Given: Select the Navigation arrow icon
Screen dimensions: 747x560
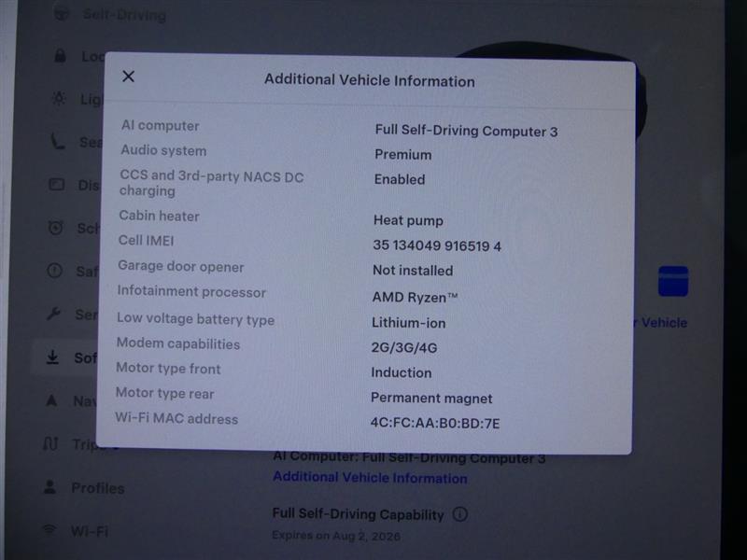Looking at the screenshot, I should pyautogui.click(x=51, y=400).
